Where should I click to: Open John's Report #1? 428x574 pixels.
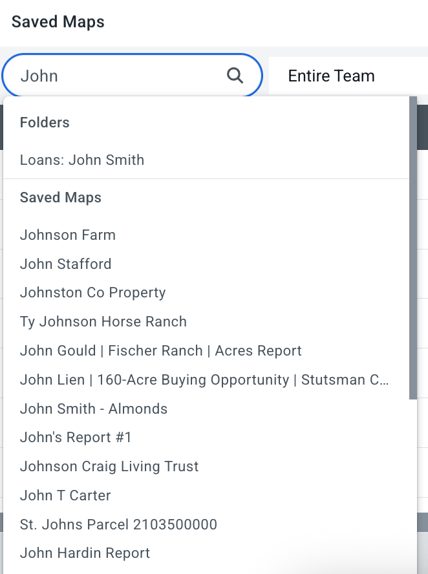(206, 437)
